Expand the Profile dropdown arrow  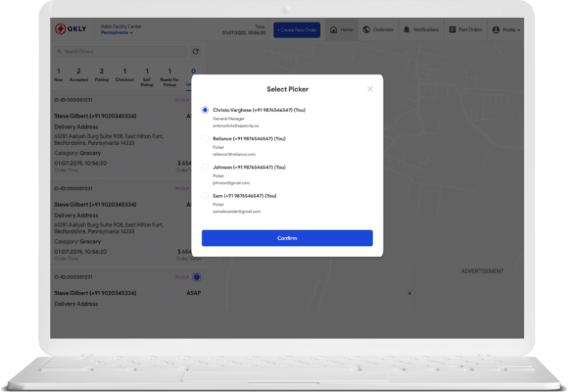(x=519, y=30)
